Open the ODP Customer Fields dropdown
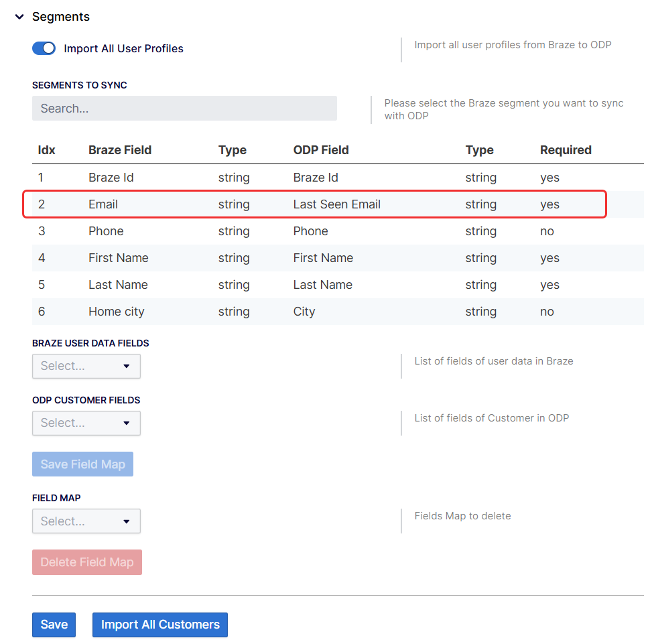The image size is (652, 644). [86, 423]
